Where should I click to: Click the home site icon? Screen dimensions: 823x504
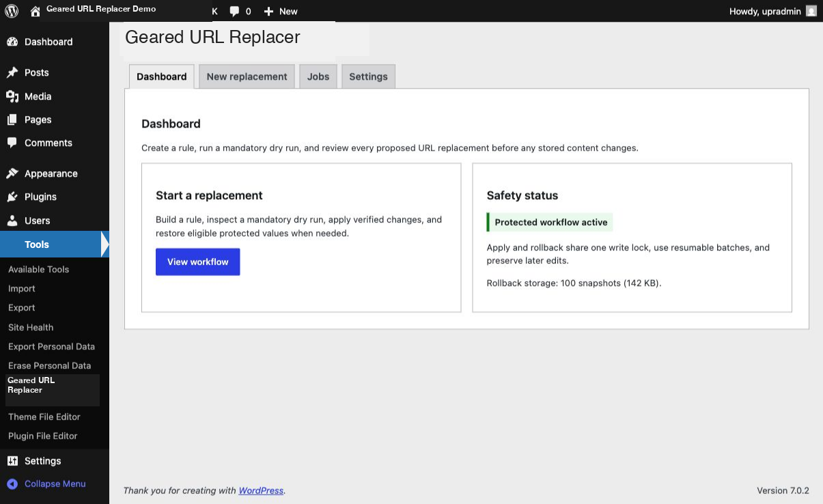[36, 11]
